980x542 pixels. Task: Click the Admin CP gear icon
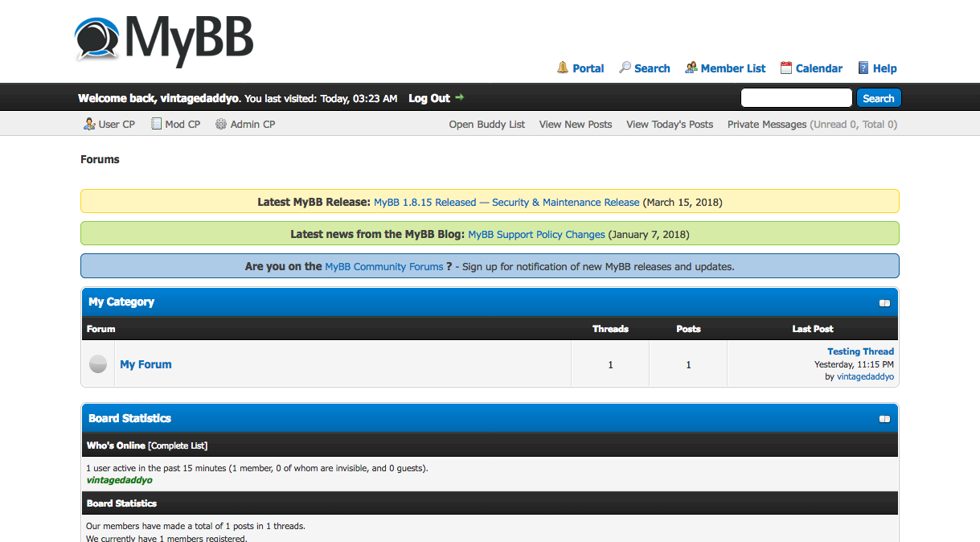[x=221, y=124]
